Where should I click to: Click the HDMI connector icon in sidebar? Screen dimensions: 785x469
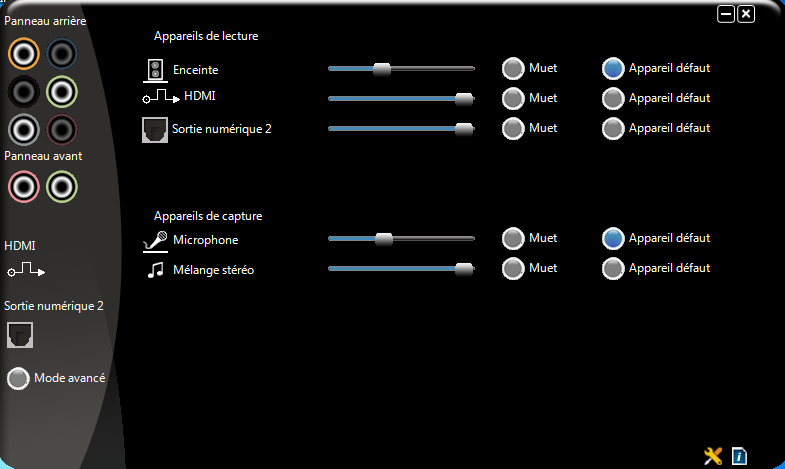pyautogui.click(x=26, y=270)
